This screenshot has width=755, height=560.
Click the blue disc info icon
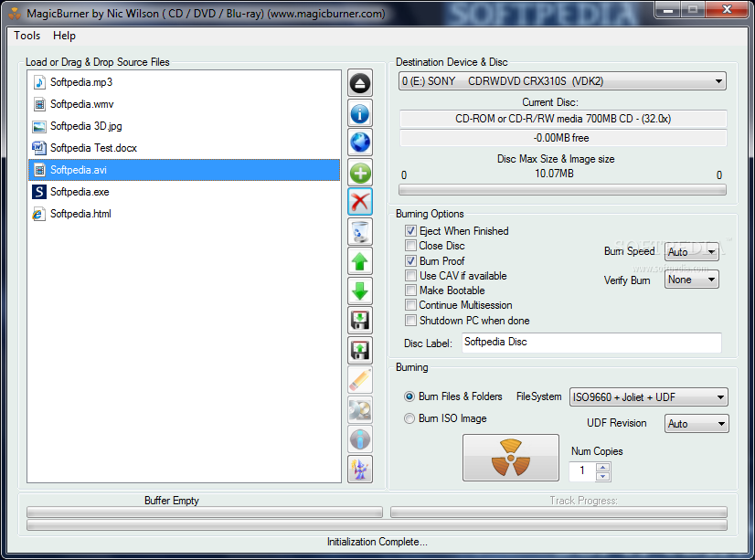coord(360,113)
